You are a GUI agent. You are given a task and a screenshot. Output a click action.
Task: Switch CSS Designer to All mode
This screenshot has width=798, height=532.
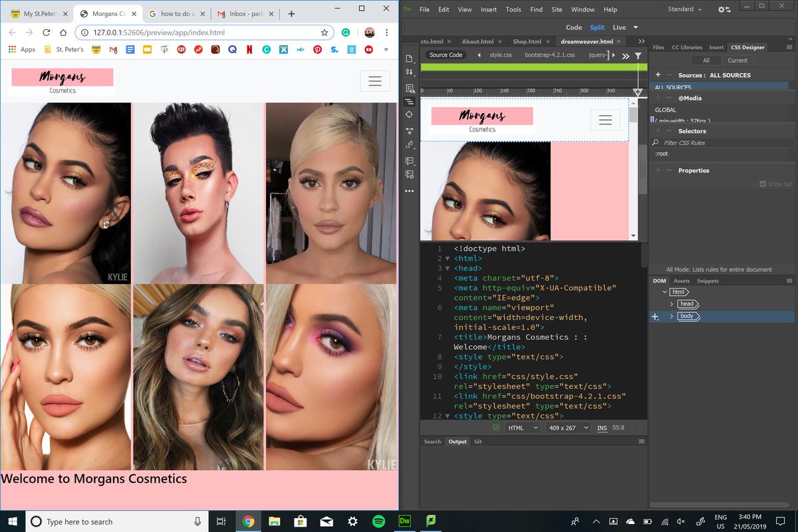(706, 60)
